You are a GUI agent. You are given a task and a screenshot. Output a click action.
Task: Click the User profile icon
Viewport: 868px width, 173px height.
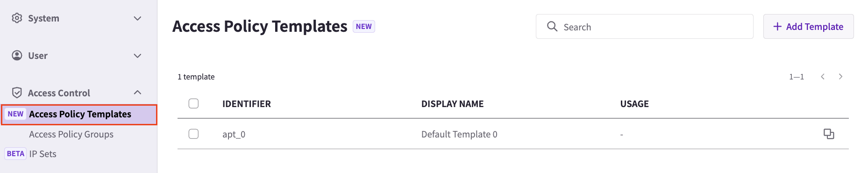(x=17, y=55)
